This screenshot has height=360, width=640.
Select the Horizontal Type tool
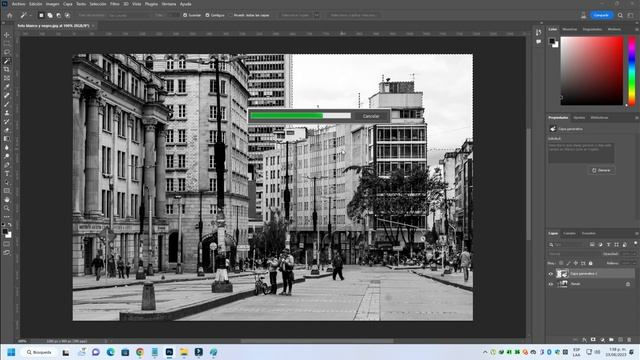tap(7, 173)
